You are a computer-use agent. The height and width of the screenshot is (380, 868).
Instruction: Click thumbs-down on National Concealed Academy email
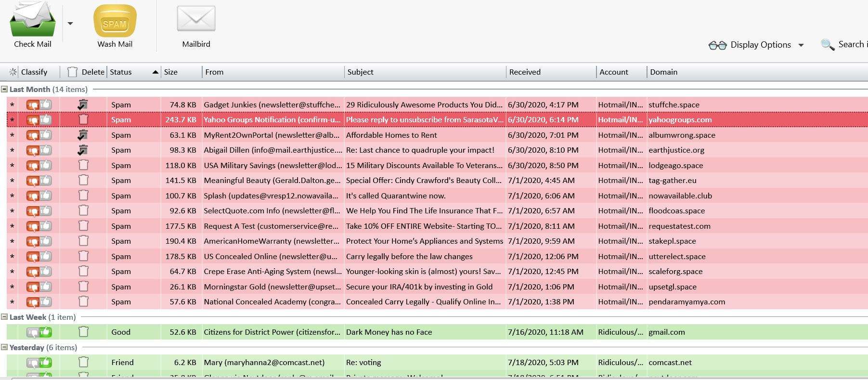(33, 302)
